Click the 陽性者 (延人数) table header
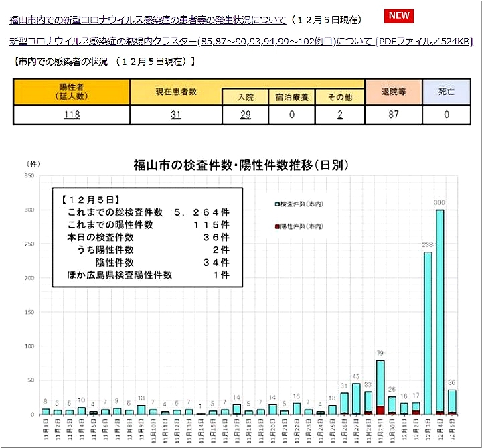The image size is (482, 448). [72, 92]
